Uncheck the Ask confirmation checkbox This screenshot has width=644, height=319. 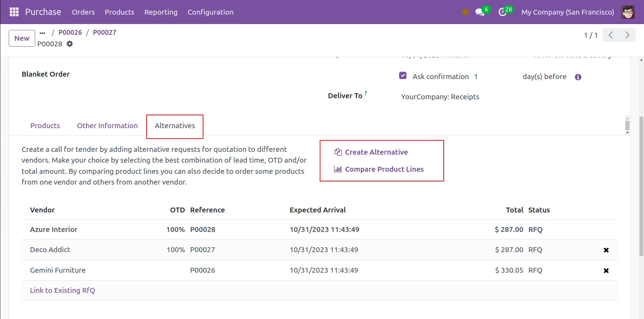(x=403, y=76)
